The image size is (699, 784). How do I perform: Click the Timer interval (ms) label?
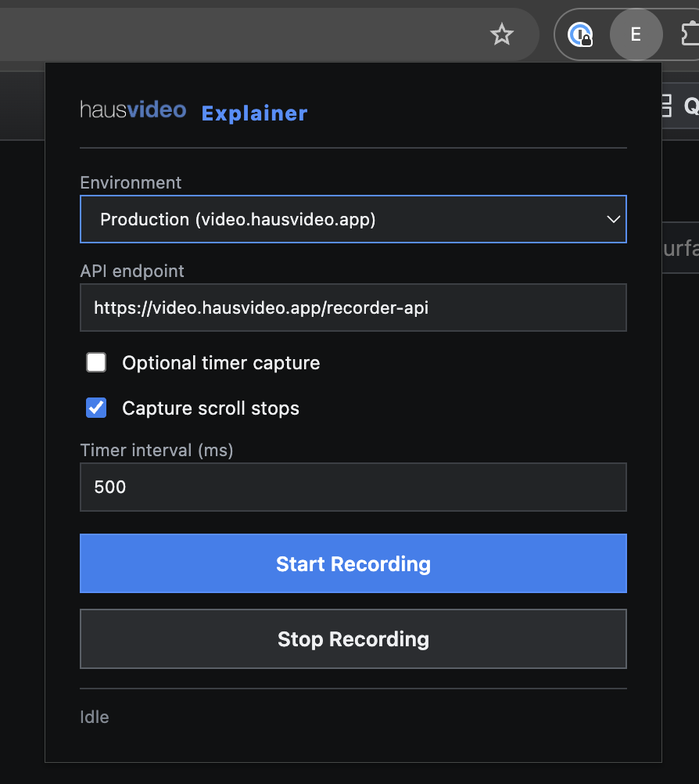coord(156,450)
